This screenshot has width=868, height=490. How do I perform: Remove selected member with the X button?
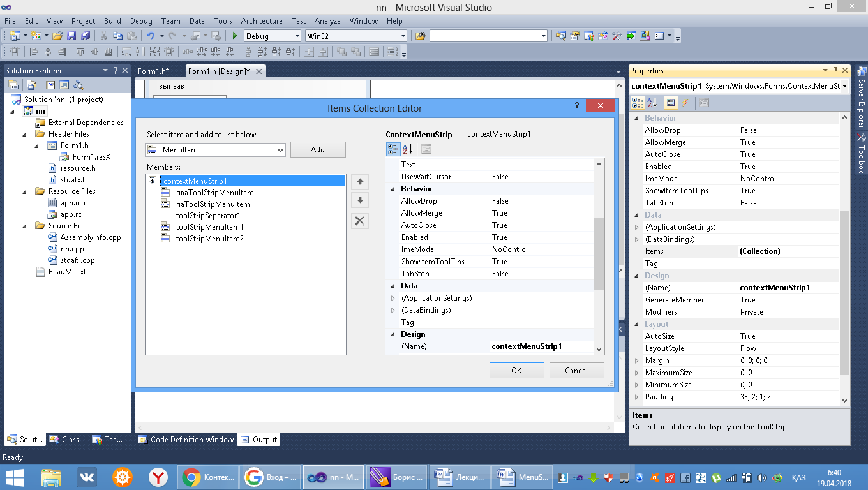coord(360,221)
